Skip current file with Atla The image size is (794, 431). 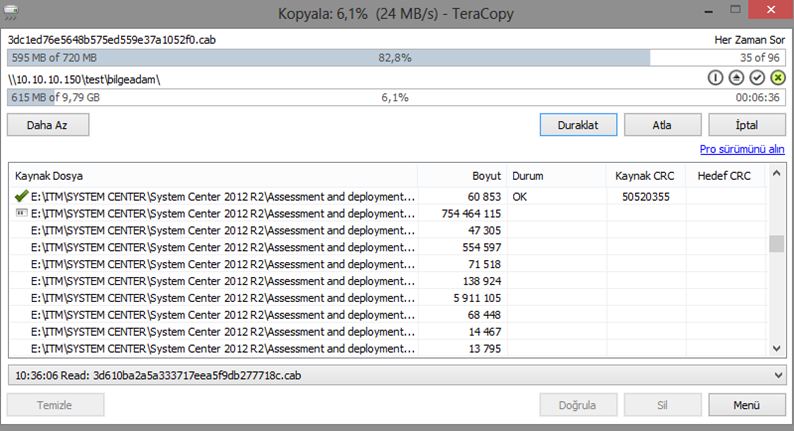click(662, 125)
